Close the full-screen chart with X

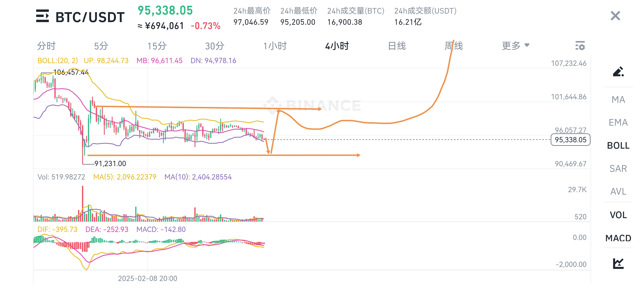[x=615, y=16]
